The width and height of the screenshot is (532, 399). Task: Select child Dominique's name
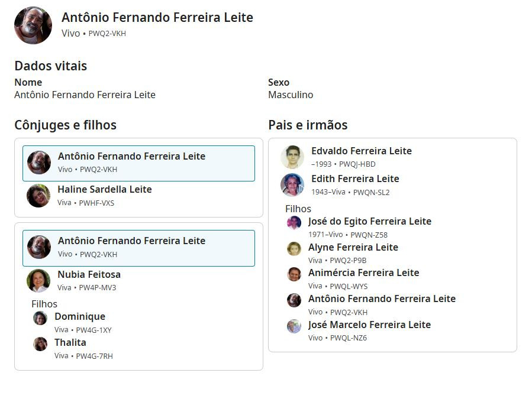pos(80,317)
